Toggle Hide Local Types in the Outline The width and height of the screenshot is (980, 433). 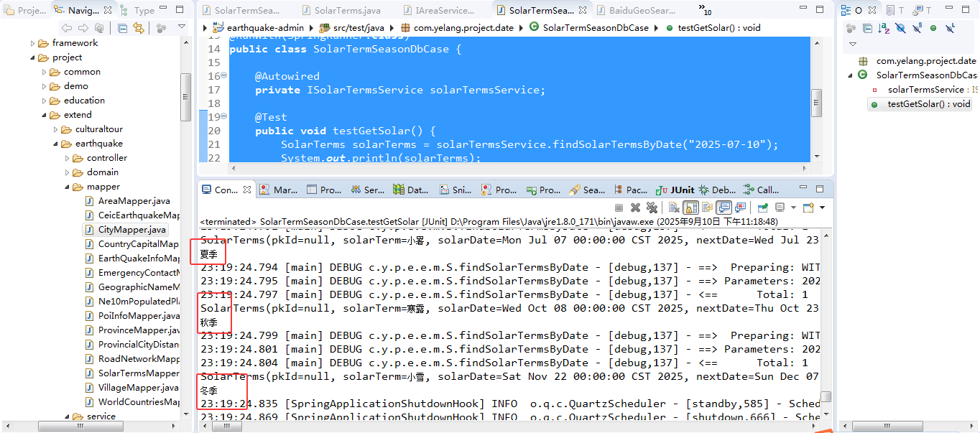(x=951, y=28)
